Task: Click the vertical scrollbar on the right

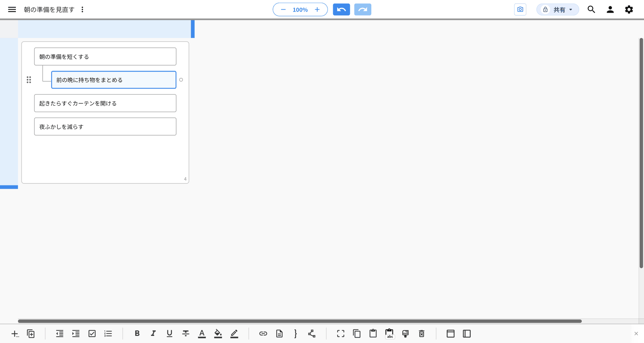Action: click(x=641, y=153)
